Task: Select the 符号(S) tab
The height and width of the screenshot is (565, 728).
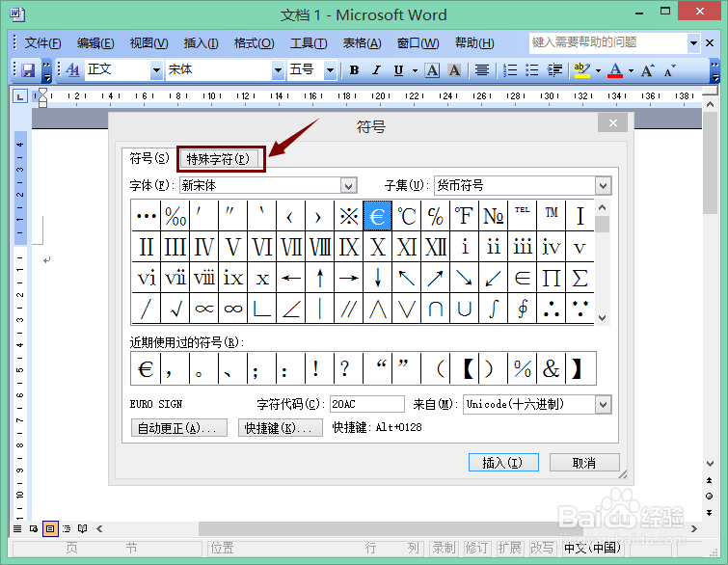Action: [x=149, y=158]
